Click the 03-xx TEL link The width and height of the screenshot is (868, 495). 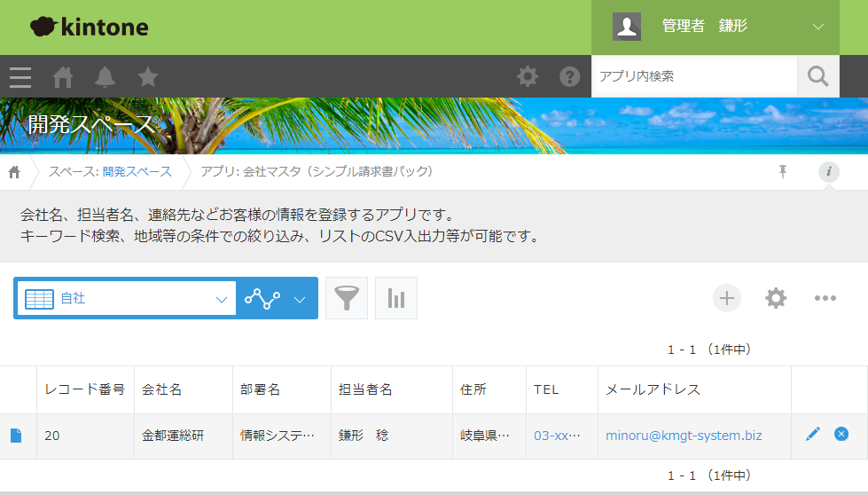(x=557, y=436)
